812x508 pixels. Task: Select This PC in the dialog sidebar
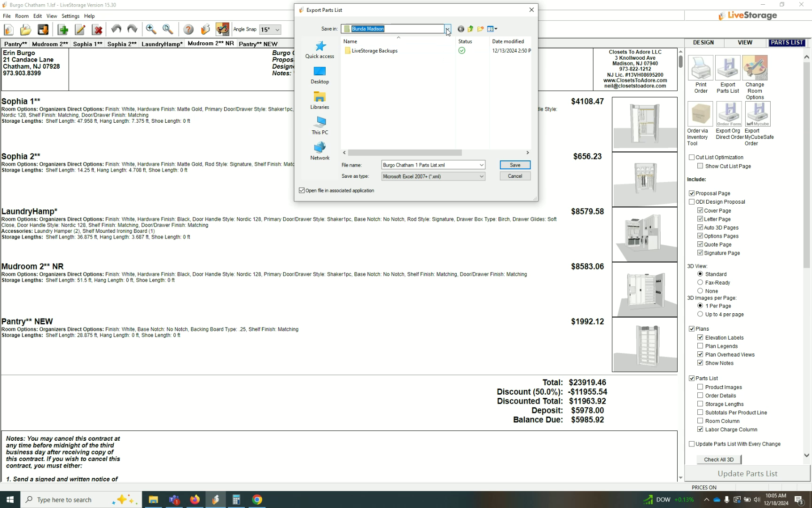coord(320,126)
